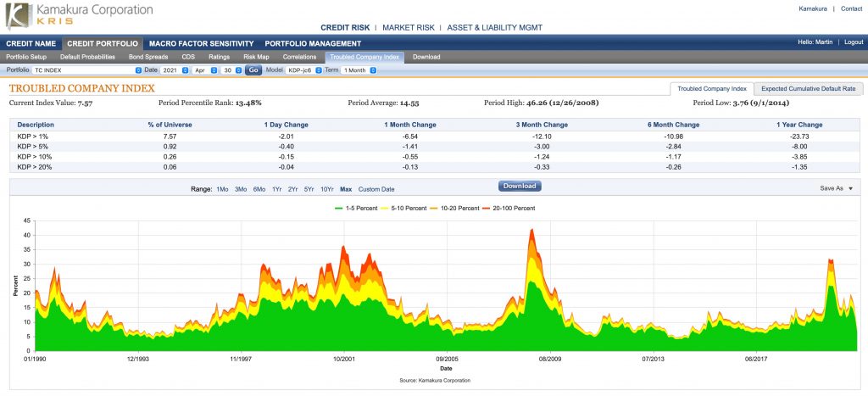Go to Download submenu item
The width and height of the screenshot is (868, 396).
pyautogui.click(x=426, y=57)
